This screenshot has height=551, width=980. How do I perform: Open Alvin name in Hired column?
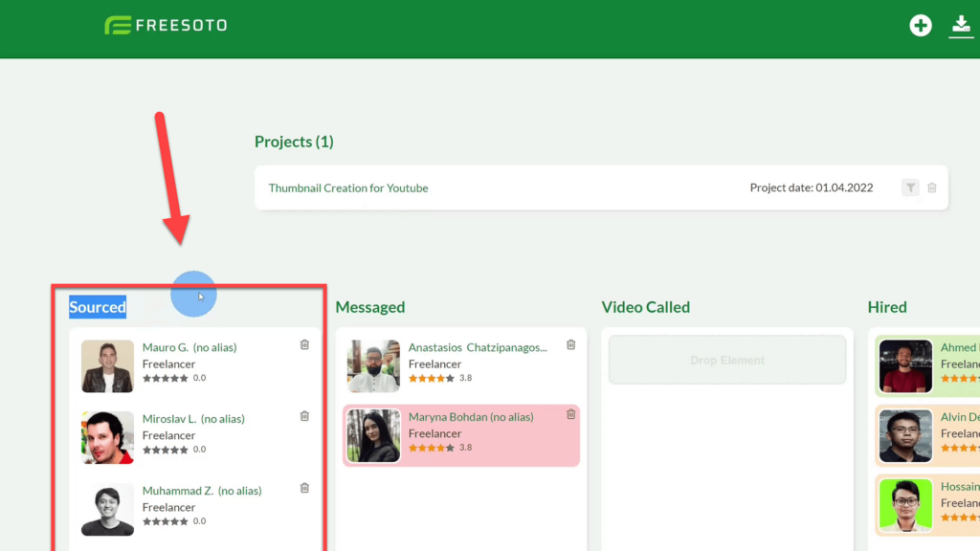(960, 417)
